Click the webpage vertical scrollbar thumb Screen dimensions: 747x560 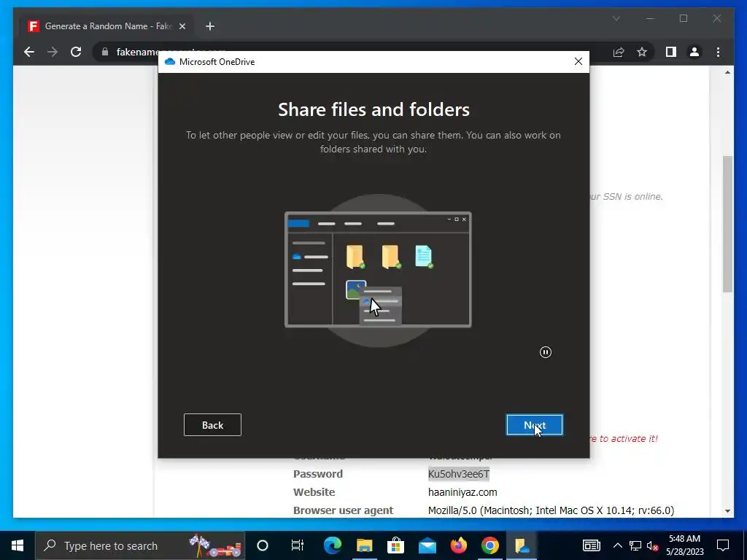727,224
